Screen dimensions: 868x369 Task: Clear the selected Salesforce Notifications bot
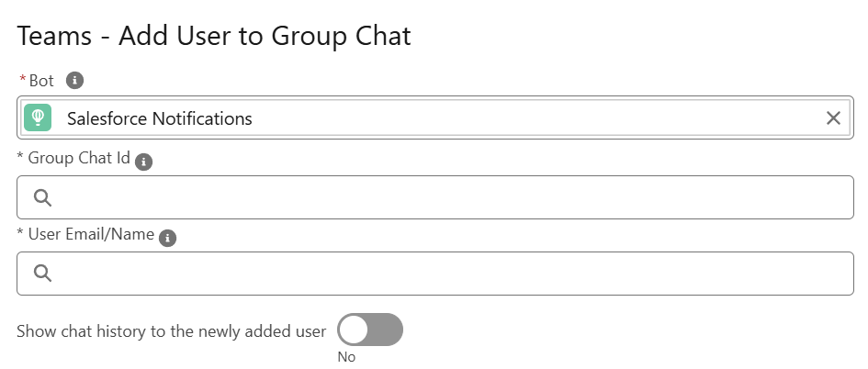tap(833, 117)
